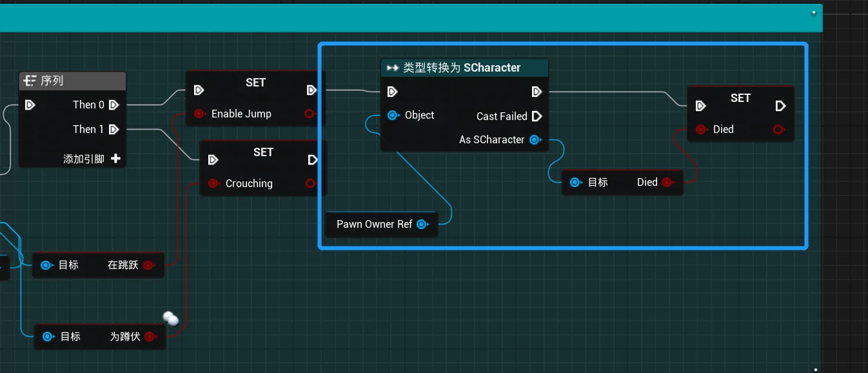Screen dimensions: 868x373
Task: Click the SET node's red Died input pin
Action: click(701, 130)
